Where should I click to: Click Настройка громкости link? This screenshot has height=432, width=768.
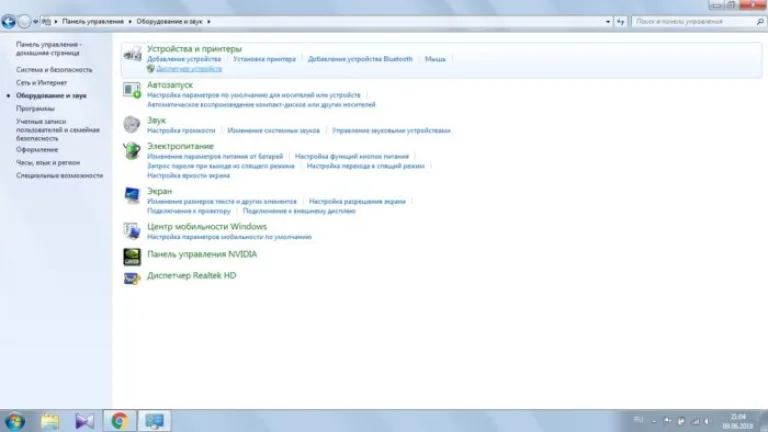181,131
